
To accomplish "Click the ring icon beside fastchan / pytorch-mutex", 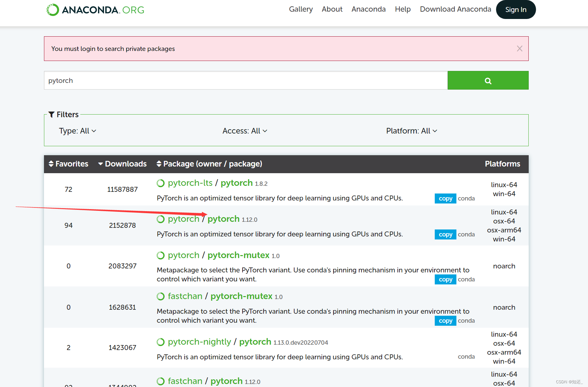I will (x=161, y=296).
